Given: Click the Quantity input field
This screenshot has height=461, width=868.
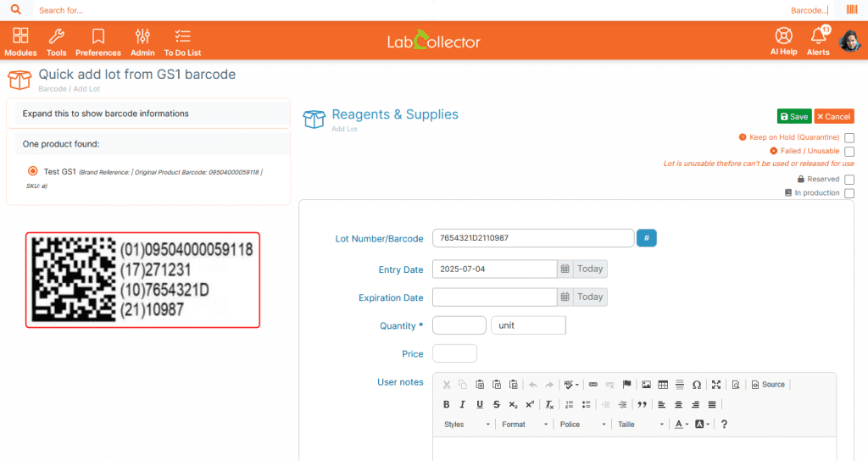Looking at the screenshot, I should pos(459,325).
